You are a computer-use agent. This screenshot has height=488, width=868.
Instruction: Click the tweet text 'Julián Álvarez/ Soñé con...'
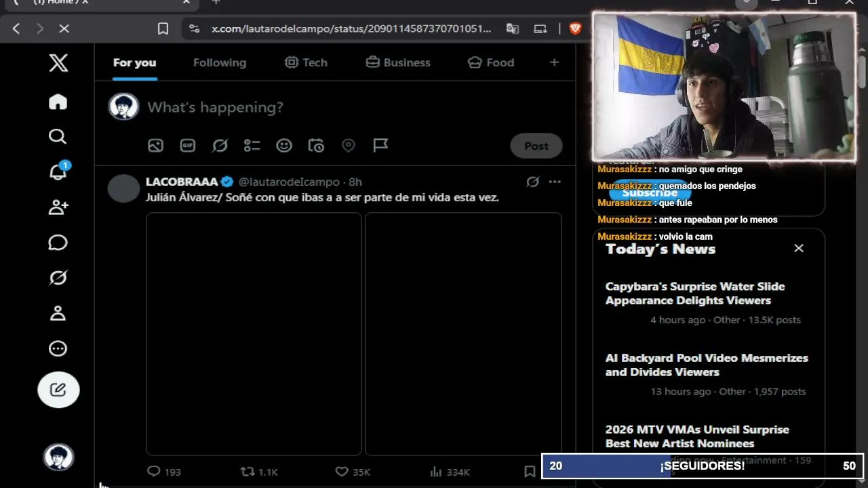[322, 197]
